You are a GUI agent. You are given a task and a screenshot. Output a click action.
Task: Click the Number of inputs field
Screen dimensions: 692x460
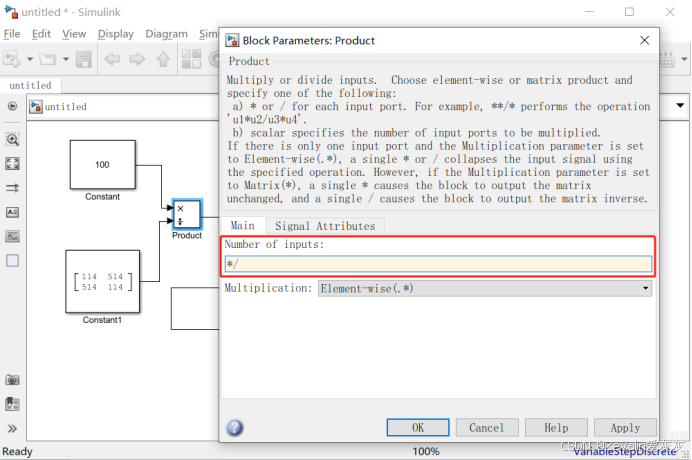tap(437, 265)
